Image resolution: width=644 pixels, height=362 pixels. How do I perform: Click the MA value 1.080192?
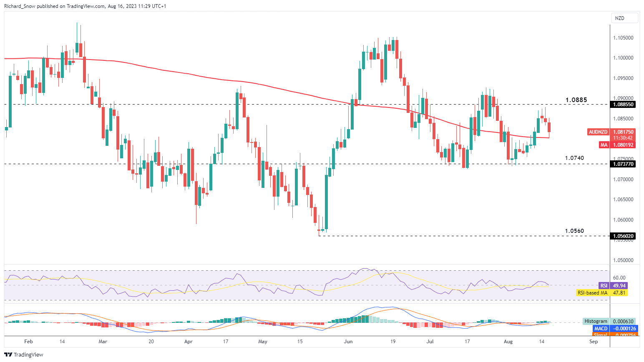click(x=623, y=145)
